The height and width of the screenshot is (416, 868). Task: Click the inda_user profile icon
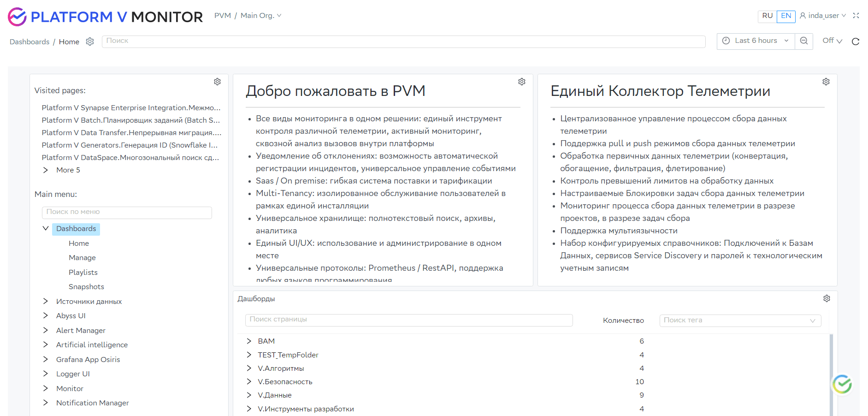coord(803,16)
